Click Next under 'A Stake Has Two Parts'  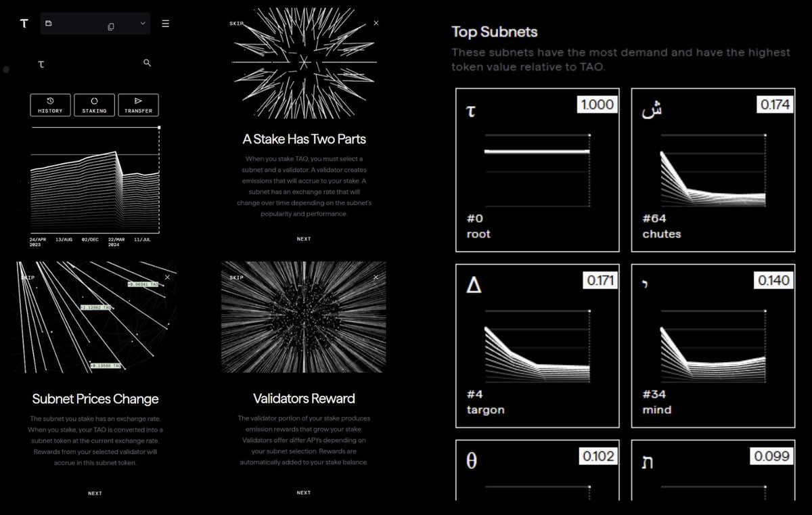[304, 239]
